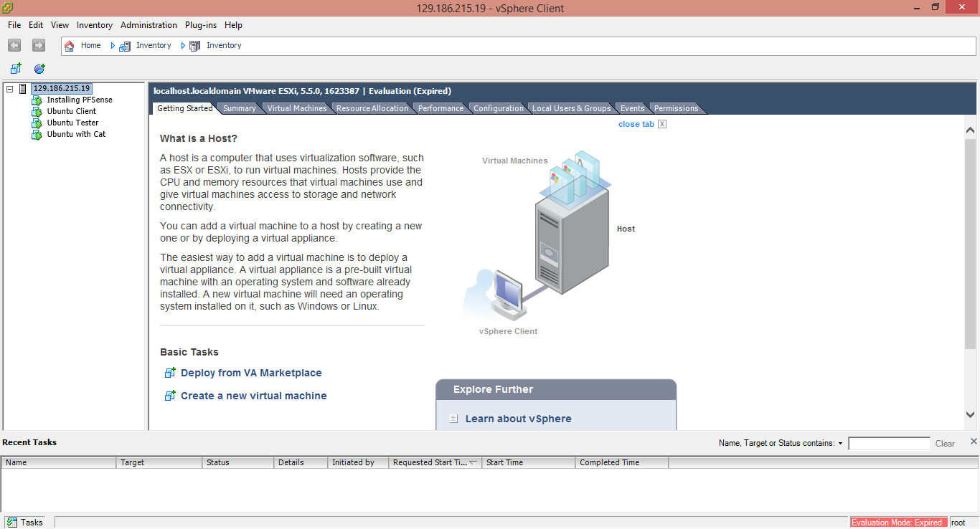Image resolution: width=980 pixels, height=529 pixels.
Task: Click the Requested Start Time sort arrow
Action: (x=473, y=462)
